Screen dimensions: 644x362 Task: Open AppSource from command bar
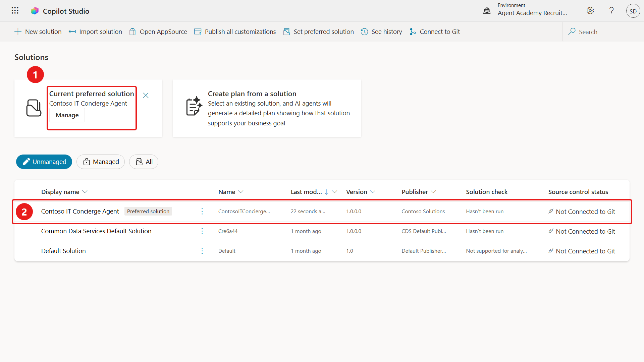158,32
